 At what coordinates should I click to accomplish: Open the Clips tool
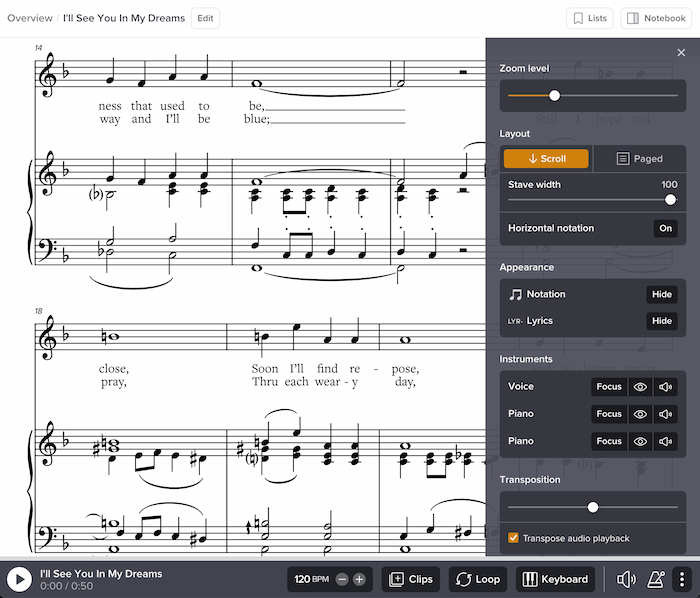click(x=411, y=579)
